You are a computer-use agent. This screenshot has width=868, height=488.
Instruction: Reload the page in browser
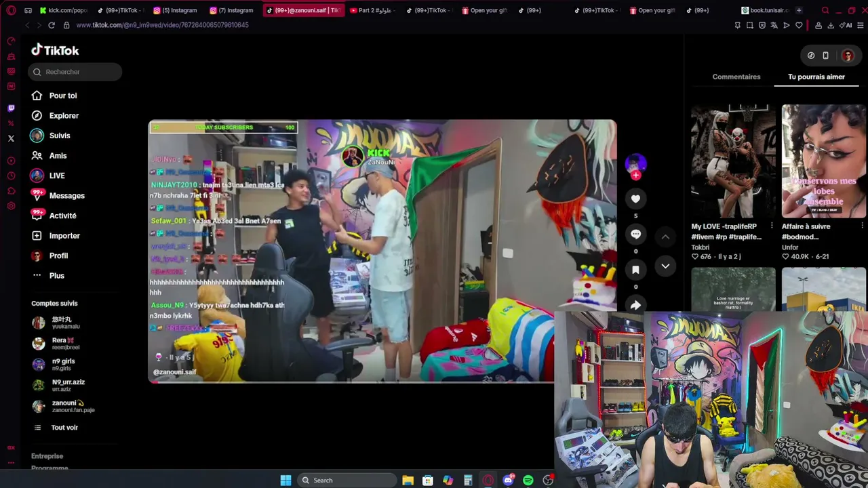point(52,25)
